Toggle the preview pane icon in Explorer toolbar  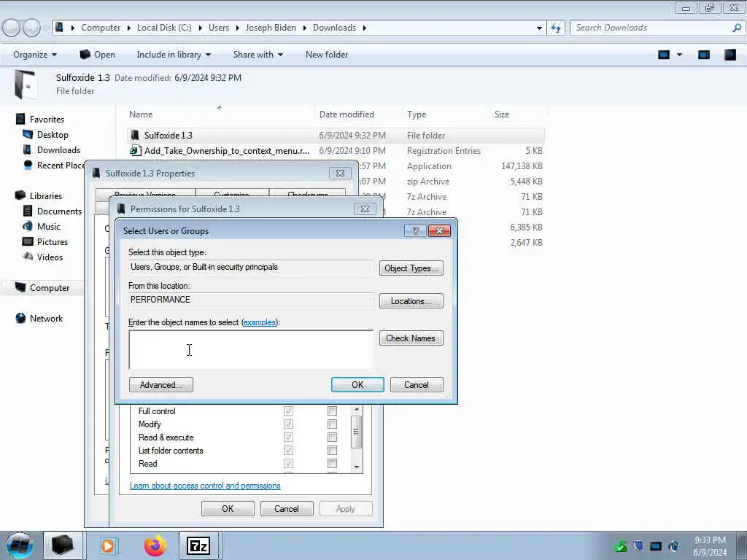(704, 55)
